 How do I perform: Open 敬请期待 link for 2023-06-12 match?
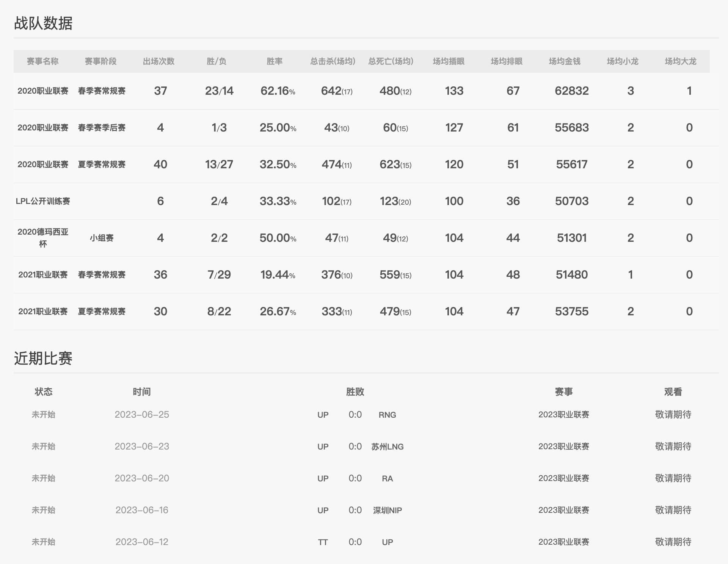673,542
